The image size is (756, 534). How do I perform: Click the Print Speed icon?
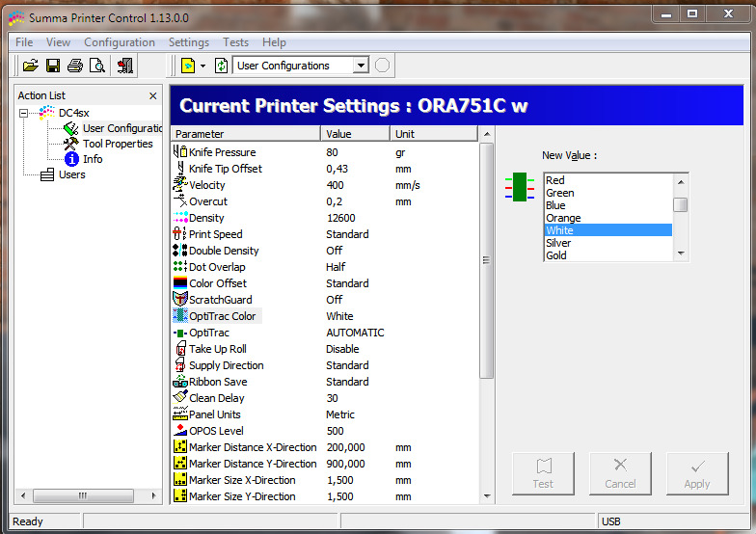pos(179,233)
